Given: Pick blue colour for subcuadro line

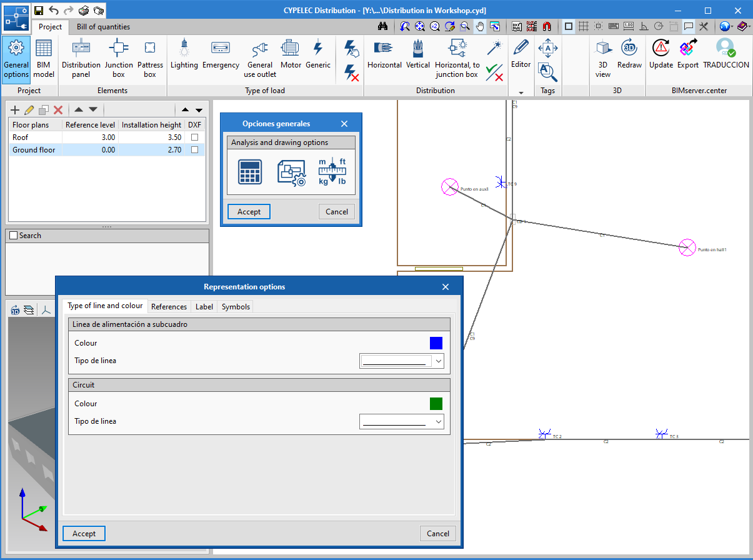Looking at the screenshot, I should coord(436,343).
